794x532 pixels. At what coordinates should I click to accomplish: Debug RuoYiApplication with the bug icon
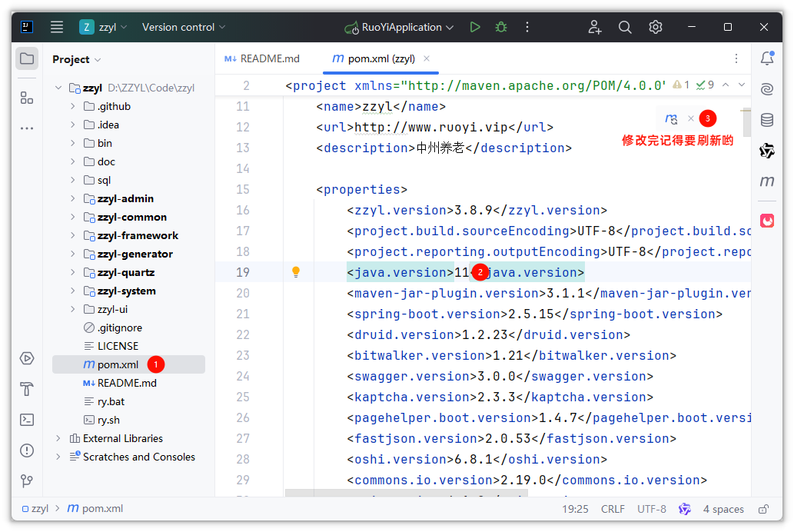[x=501, y=27]
